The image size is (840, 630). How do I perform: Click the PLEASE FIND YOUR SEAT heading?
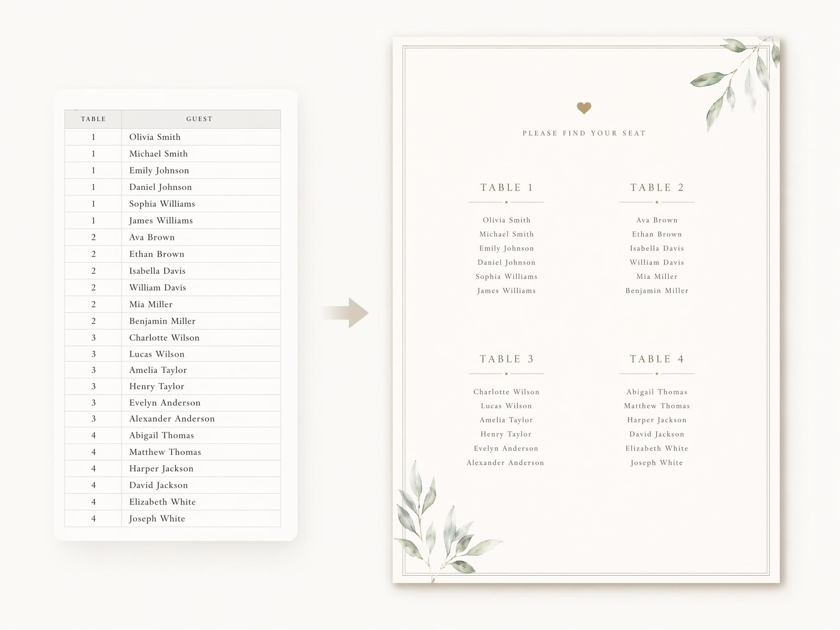[x=584, y=133]
